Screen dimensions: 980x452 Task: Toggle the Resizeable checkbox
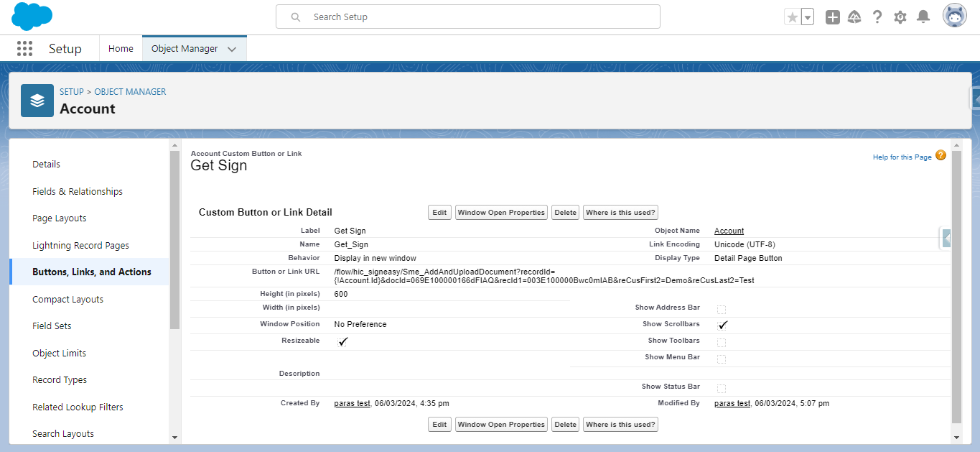pos(342,342)
